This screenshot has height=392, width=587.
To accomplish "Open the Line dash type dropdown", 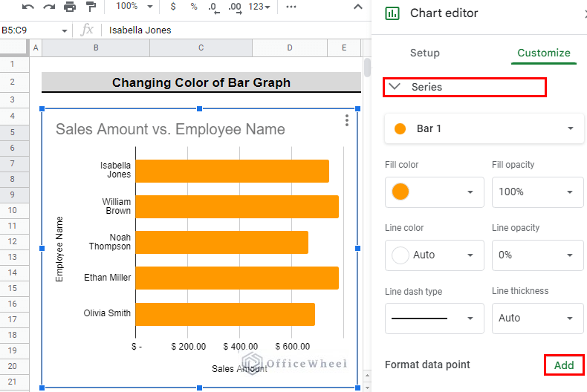I will click(434, 318).
